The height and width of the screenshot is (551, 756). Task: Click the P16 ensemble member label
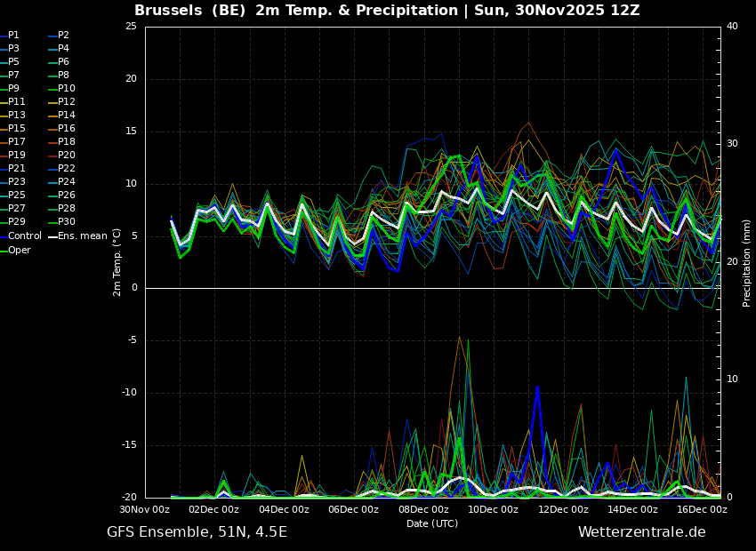pyautogui.click(x=67, y=129)
